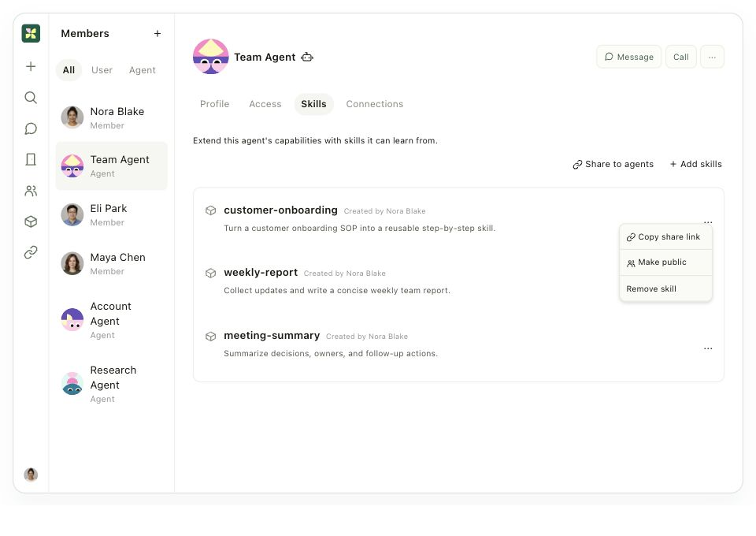Select Eli Park in members list
The width and height of the screenshot is (756, 536).
(x=111, y=214)
